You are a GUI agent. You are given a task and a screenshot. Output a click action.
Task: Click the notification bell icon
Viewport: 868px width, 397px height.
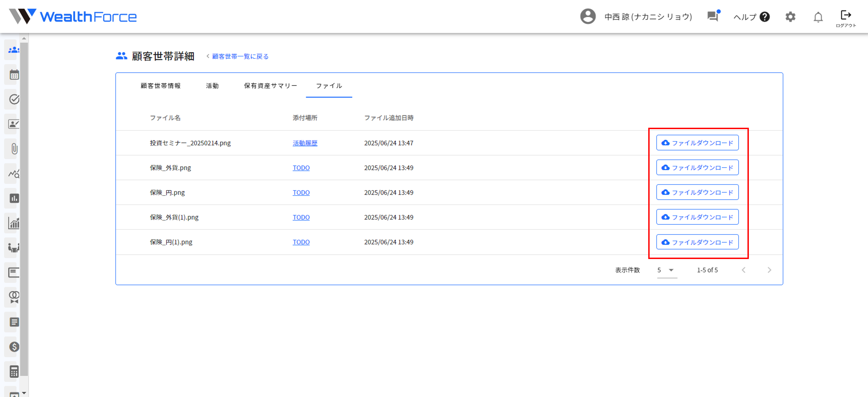(x=818, y=17)
